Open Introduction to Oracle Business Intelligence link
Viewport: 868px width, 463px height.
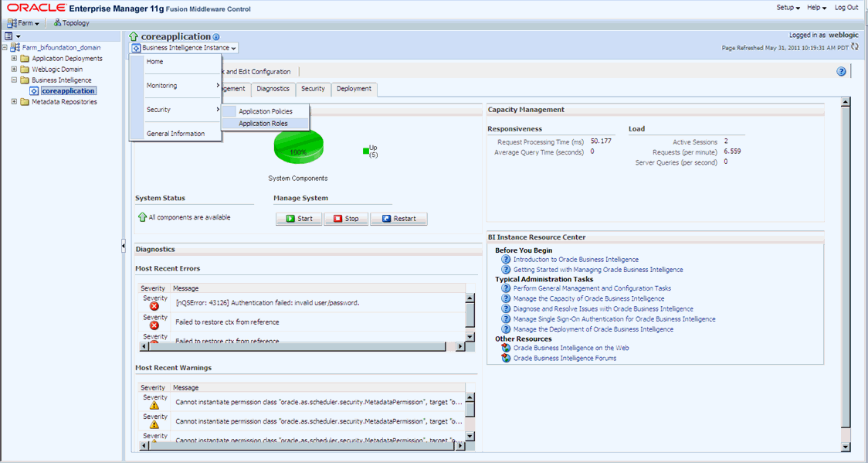tap(576, 259)
